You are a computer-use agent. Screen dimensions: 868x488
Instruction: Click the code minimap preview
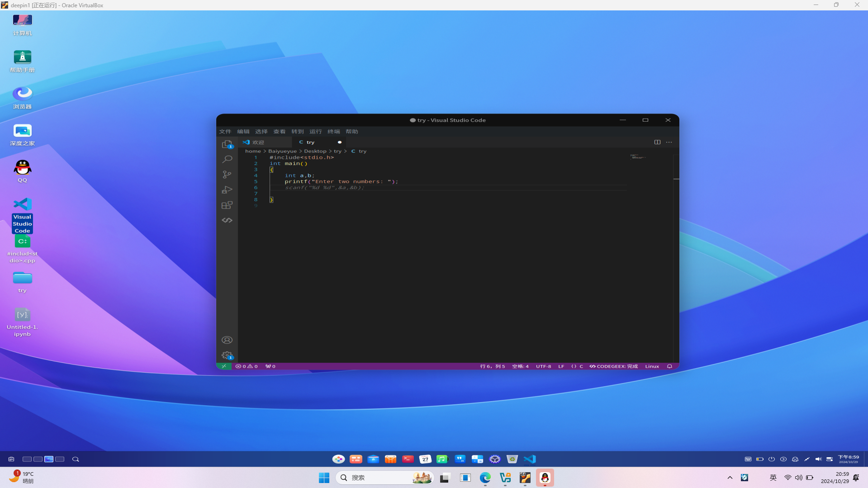(638, 157)
